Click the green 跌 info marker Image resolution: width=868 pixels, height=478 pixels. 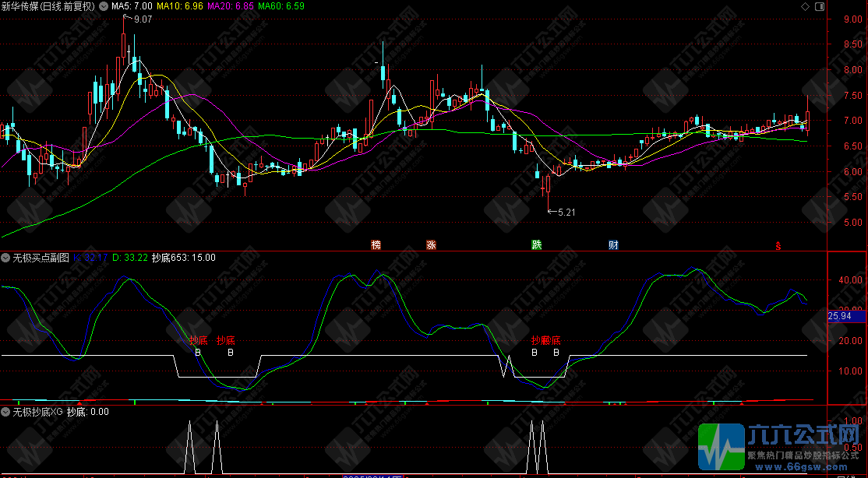point(536,245)
